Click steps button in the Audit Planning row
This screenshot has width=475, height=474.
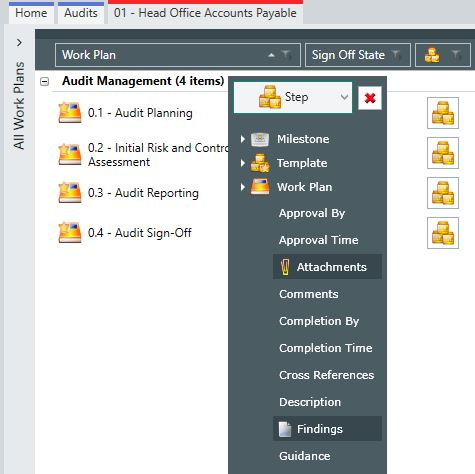(x=443, y=113)
